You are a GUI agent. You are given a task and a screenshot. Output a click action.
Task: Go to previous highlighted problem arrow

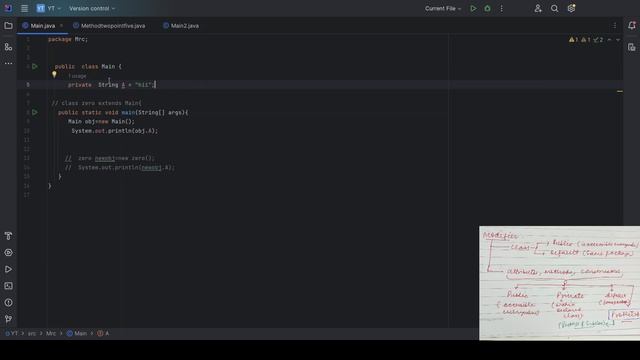(609, 40)
